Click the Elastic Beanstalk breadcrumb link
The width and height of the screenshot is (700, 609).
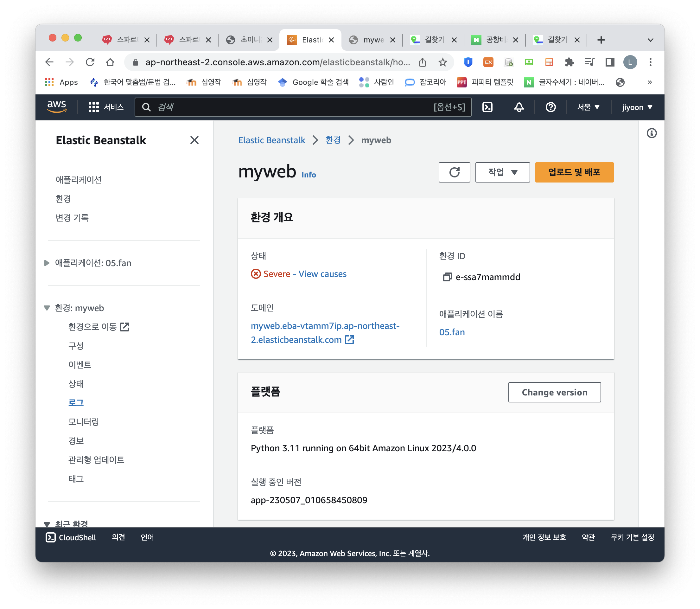pyautogui.click(x=271, y=140)
